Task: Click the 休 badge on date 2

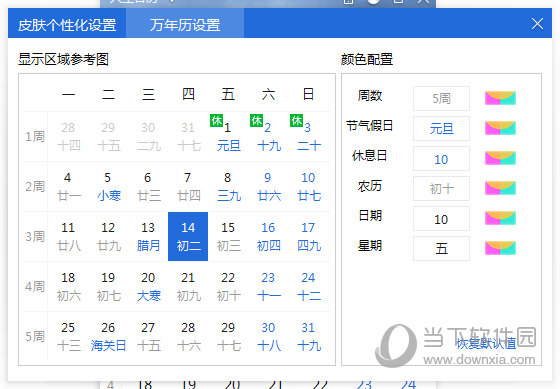Action: click(x=256, y=120)
